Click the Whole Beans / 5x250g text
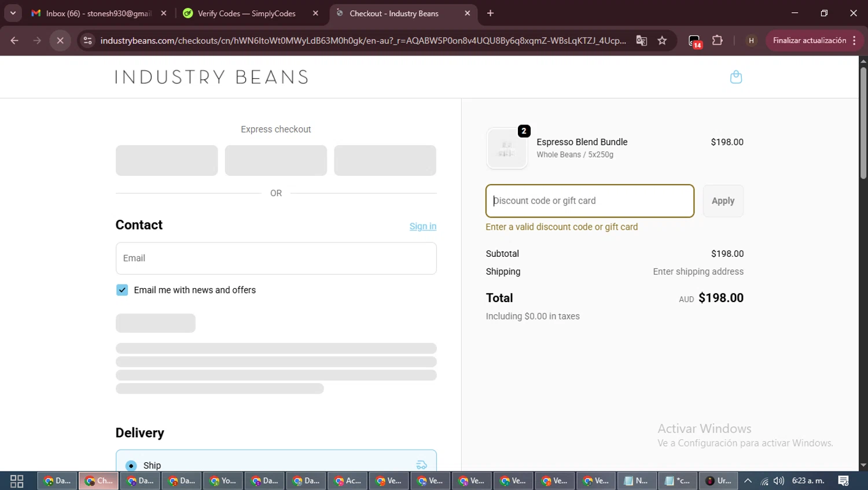 pos(575,154)
